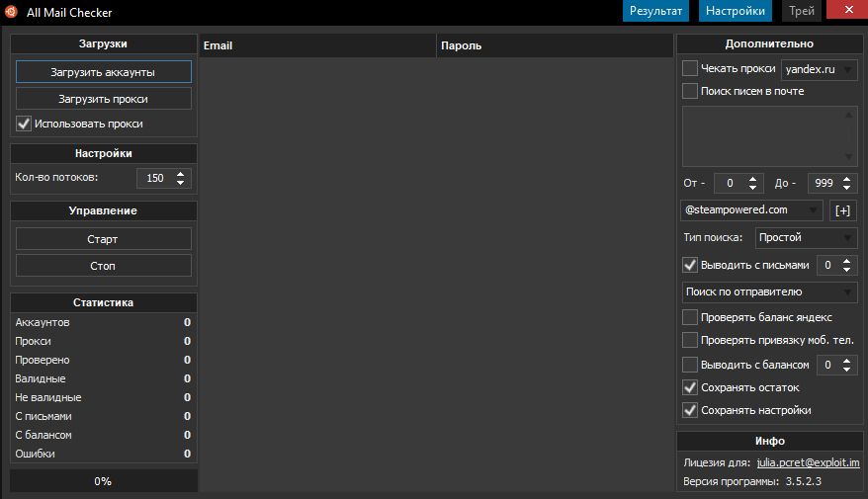Click the Валидные statistic row
This screenshot has height=499, width=868.
tap(104, 378)
